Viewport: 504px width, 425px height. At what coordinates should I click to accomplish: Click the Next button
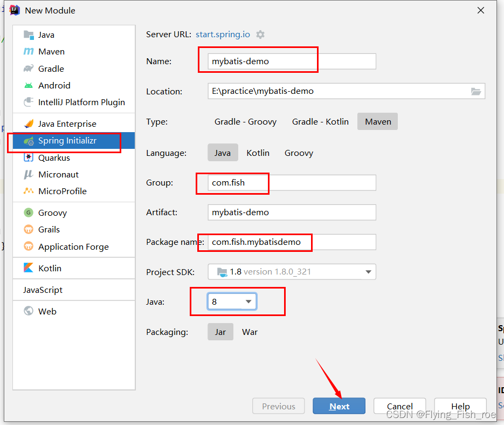tap(339, 406)
